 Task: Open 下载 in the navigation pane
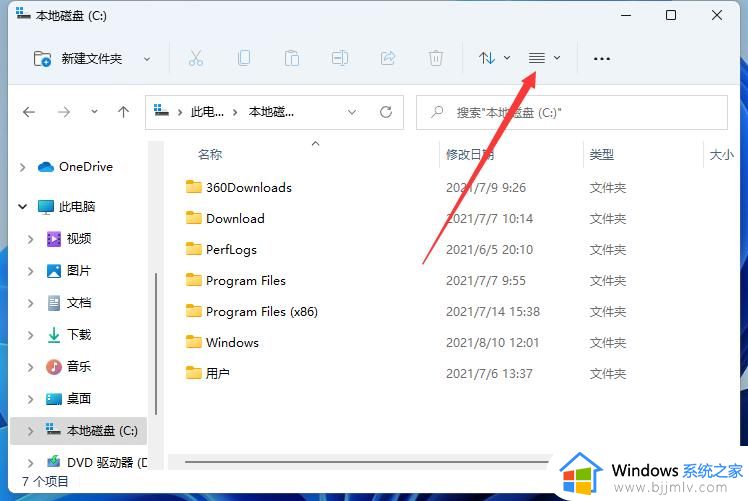click(69, 334)
